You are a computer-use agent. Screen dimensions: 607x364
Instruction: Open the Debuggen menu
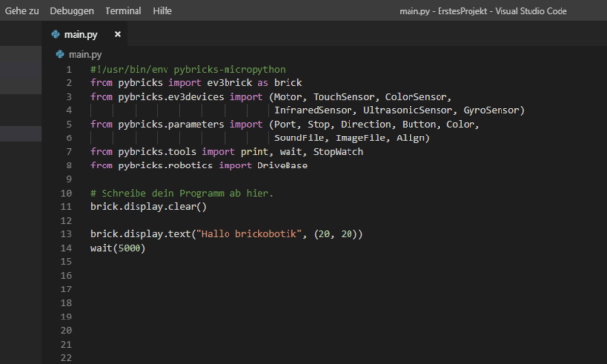coord(72,11)
